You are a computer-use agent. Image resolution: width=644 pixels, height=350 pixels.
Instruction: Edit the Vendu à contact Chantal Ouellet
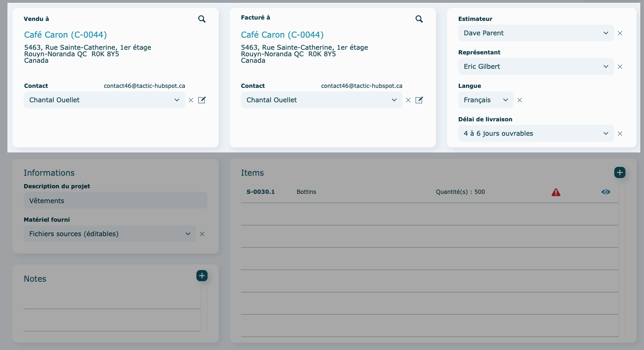[202, 100]
